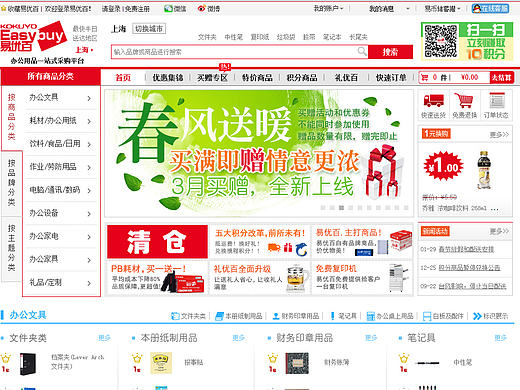This screenshot has height=390, width=520.
Task: Click the 笔记具 pen icon link
Action: point(332,316)
